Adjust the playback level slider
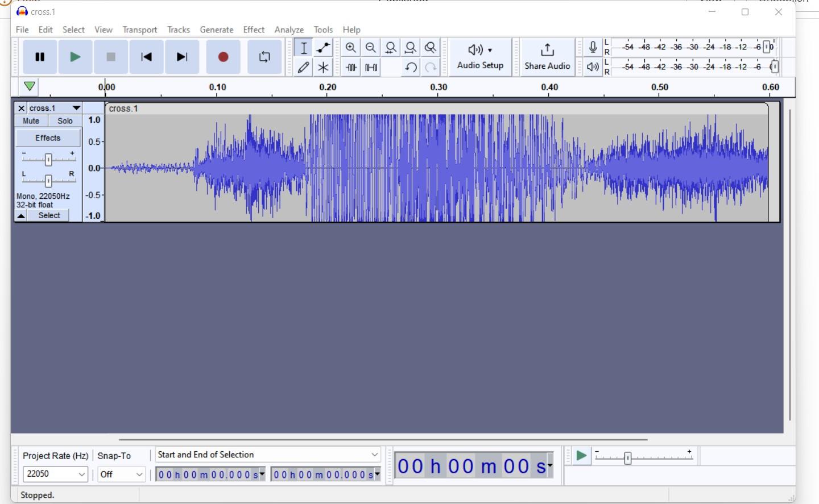Image resolution: width=819 pixels, height=504 pixels. [774, 67]
